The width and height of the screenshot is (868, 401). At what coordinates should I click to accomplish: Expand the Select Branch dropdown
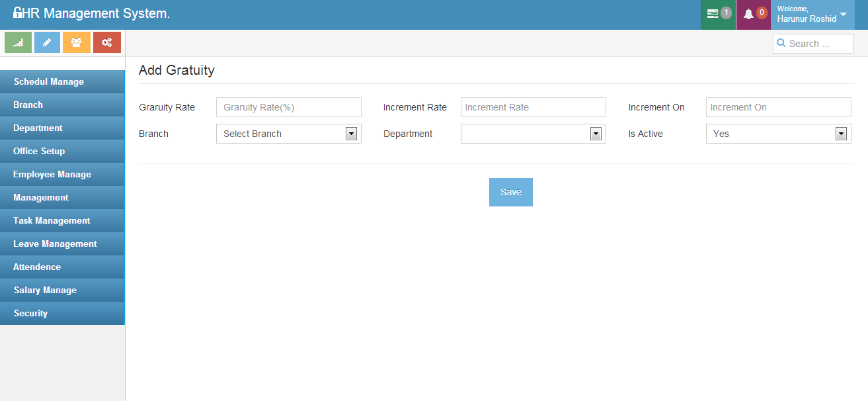[288, 134]
